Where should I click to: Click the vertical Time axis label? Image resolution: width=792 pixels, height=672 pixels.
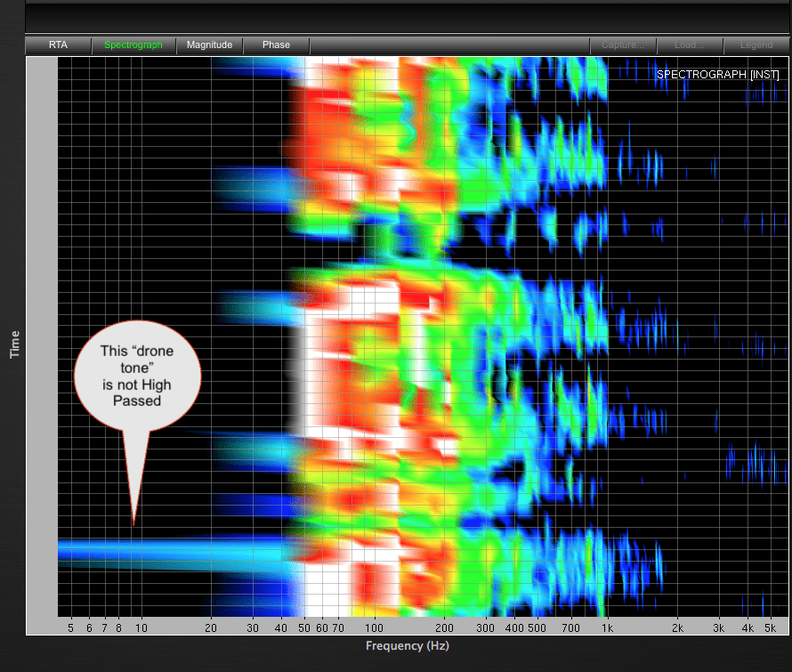point(14,344)
